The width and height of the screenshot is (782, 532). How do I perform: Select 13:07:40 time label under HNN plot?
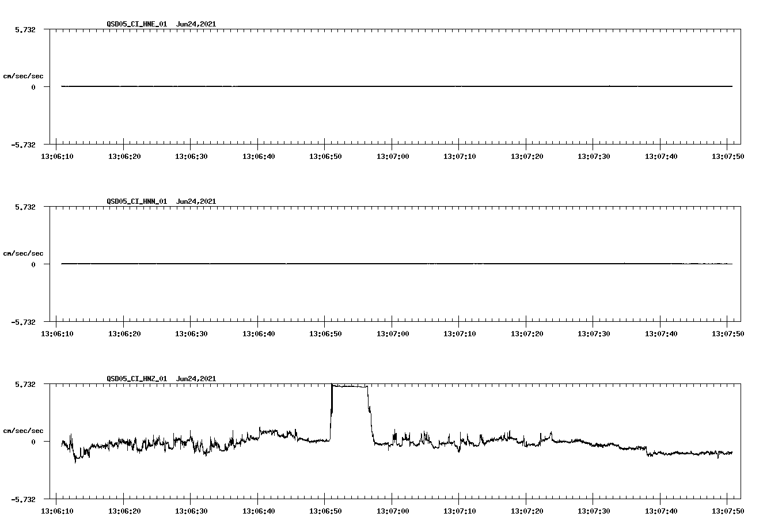tap(661, 333)
